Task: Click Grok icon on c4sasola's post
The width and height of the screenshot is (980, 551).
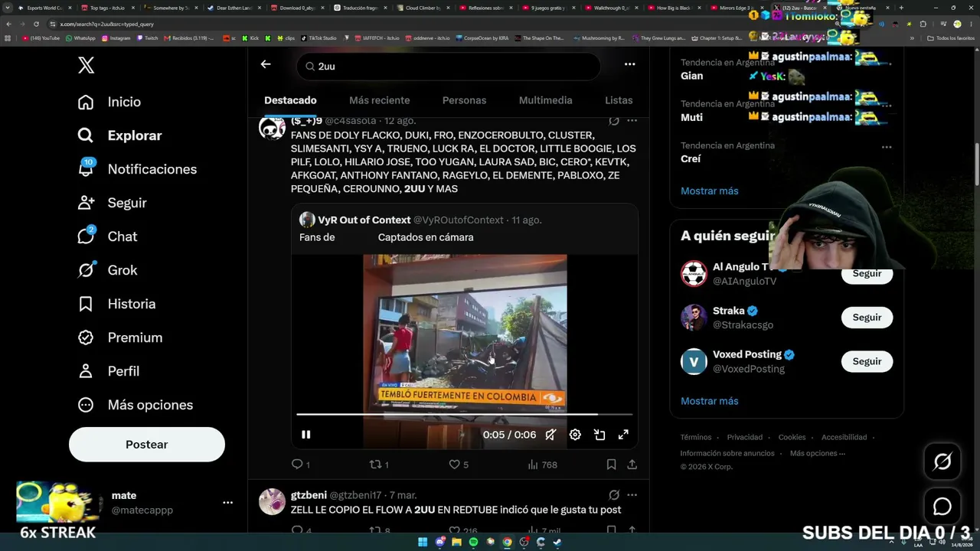Action: point(614,121)
